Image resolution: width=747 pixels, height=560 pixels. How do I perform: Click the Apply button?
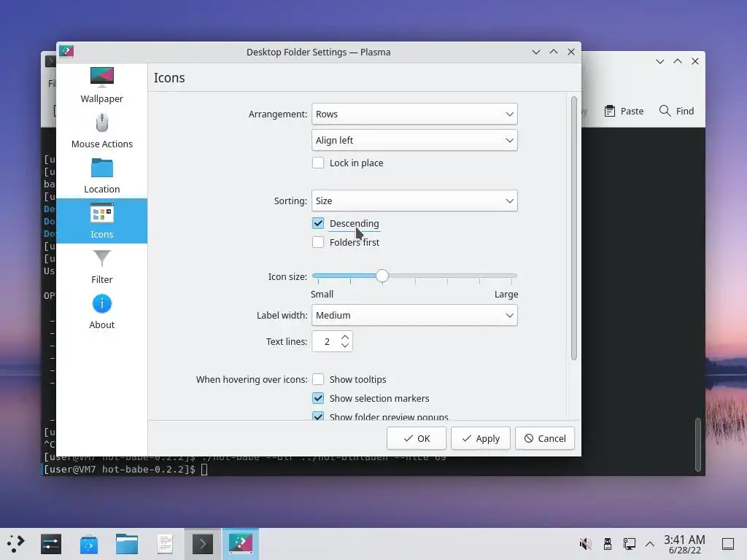(x=481, y=438)
